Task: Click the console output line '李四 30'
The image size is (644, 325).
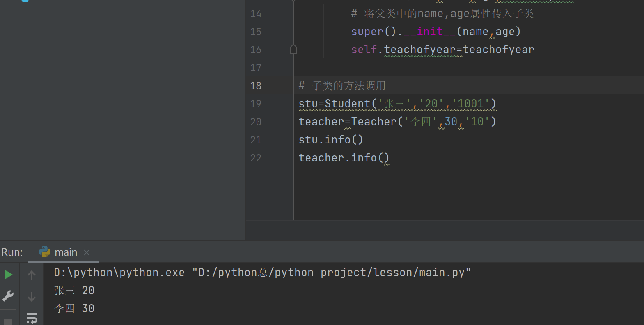Action: click(x=74, y=309)
